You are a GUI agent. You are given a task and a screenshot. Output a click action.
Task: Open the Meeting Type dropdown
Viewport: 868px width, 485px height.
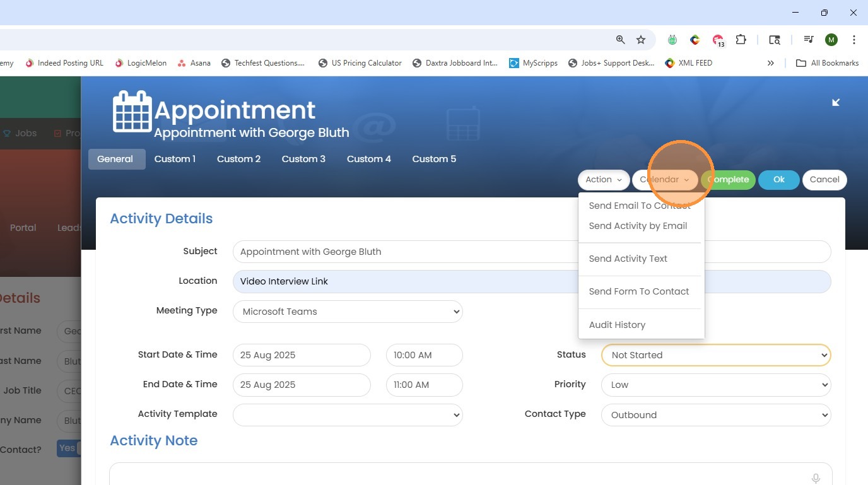(x=348, y=312)
